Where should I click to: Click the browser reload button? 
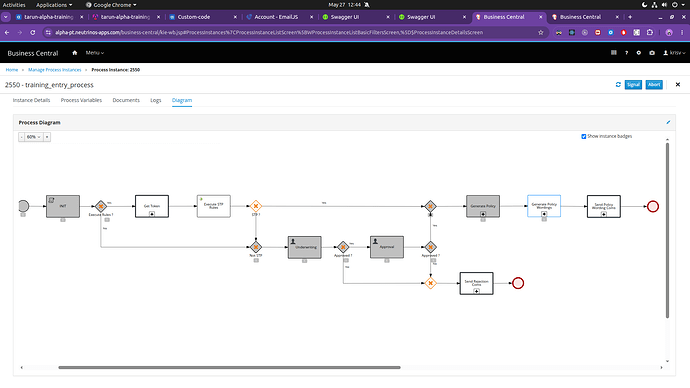pyautogui.click(x=33, y=33)
